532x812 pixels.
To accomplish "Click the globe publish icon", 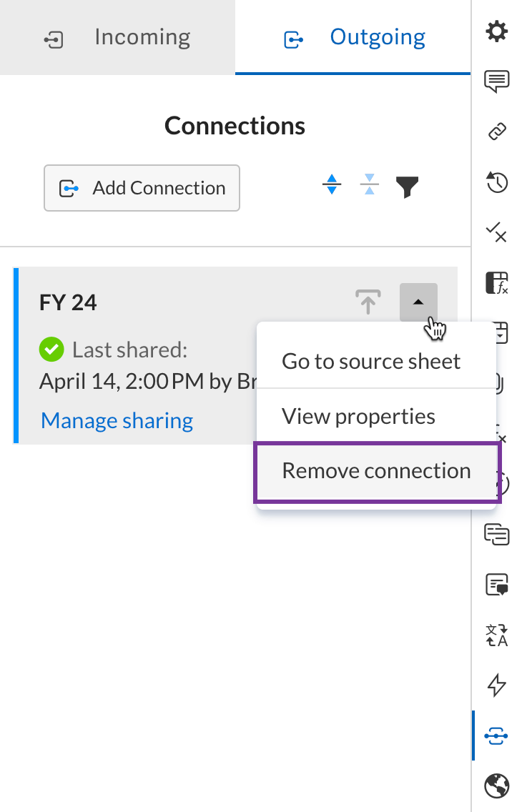I will [x=496, y=786].
